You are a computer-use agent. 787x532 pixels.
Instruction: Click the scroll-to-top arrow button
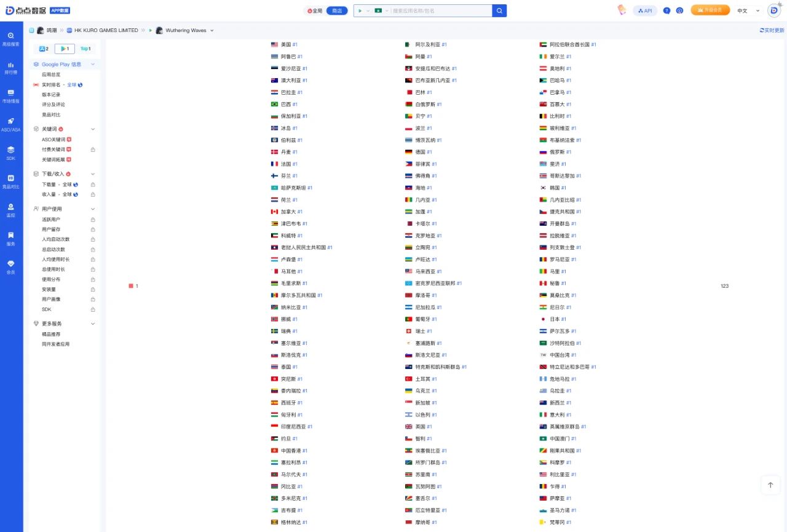point(770,485)
